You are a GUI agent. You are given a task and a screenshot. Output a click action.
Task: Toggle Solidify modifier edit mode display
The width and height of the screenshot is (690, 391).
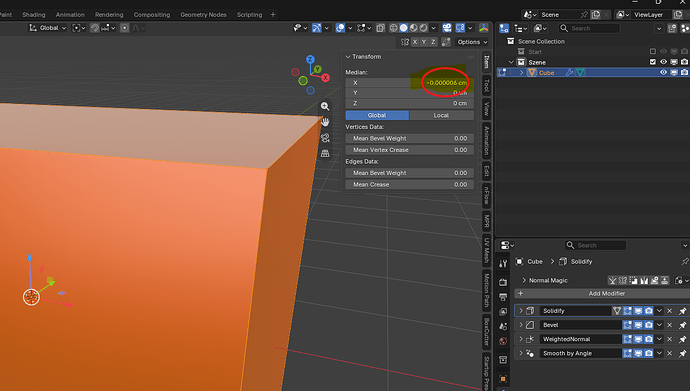point(628,311)
